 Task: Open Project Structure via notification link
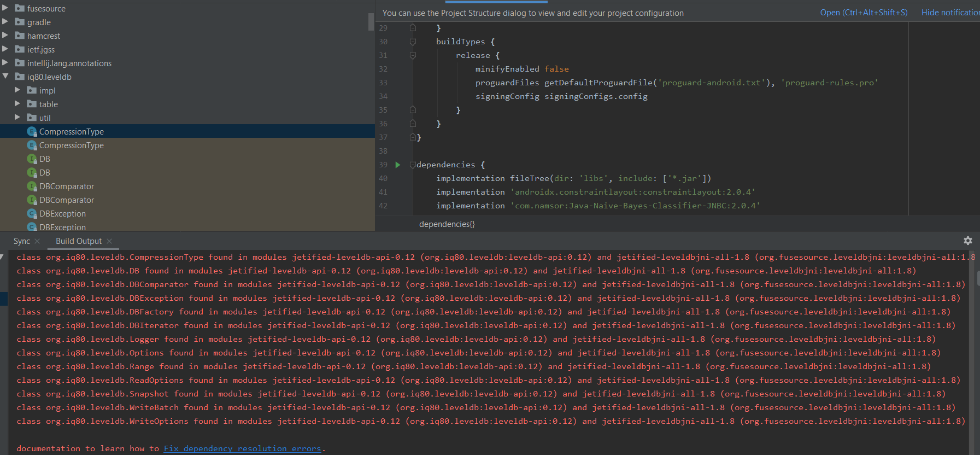[x=864, y=13]
